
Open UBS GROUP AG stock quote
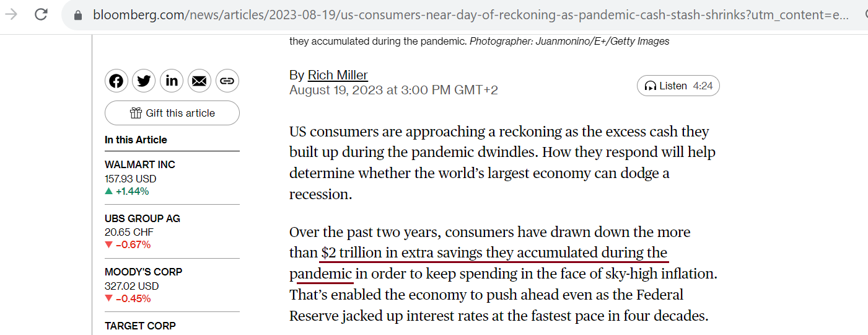coord(142,218)
